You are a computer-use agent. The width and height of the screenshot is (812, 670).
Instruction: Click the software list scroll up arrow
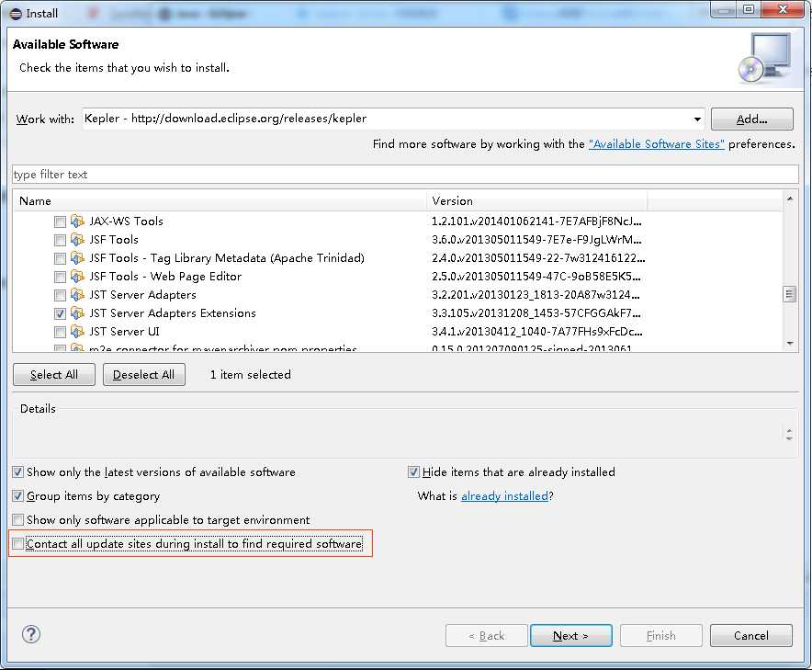pyautogui.click(x=789, y=199)
